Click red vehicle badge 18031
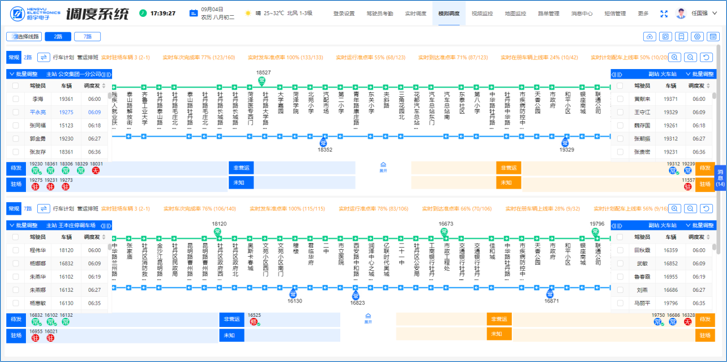Screen dimensions: 728x363 coord(95,170)
